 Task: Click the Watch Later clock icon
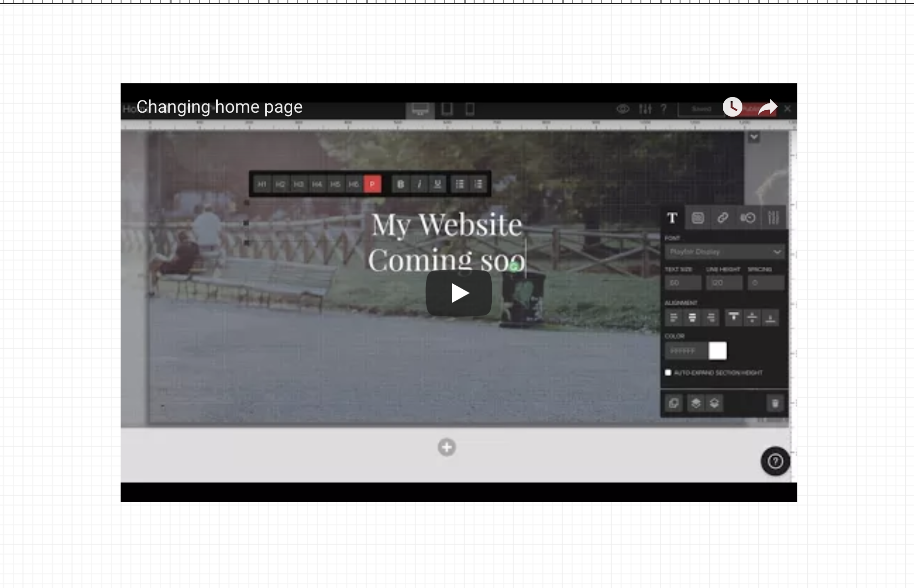[x=732, y=107]
